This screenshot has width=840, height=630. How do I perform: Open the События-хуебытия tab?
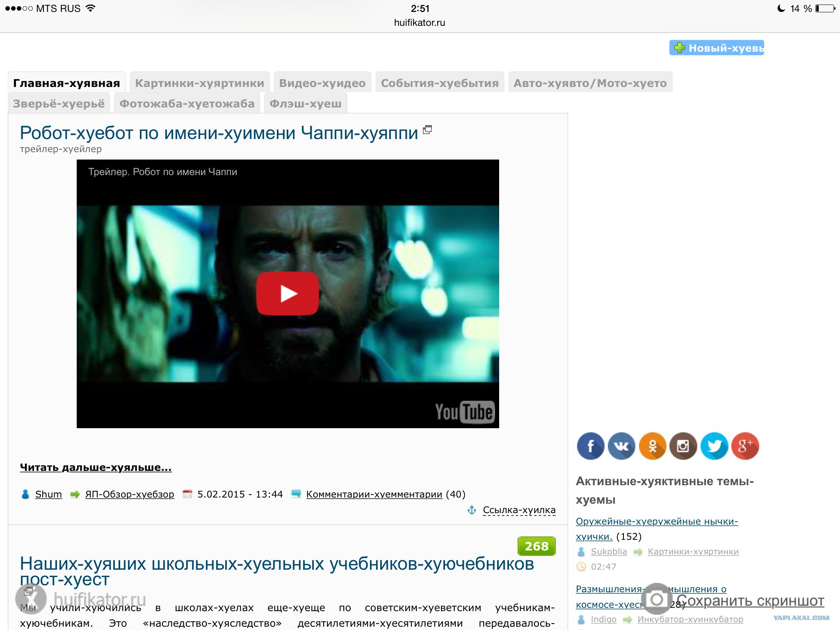(440, 82)
